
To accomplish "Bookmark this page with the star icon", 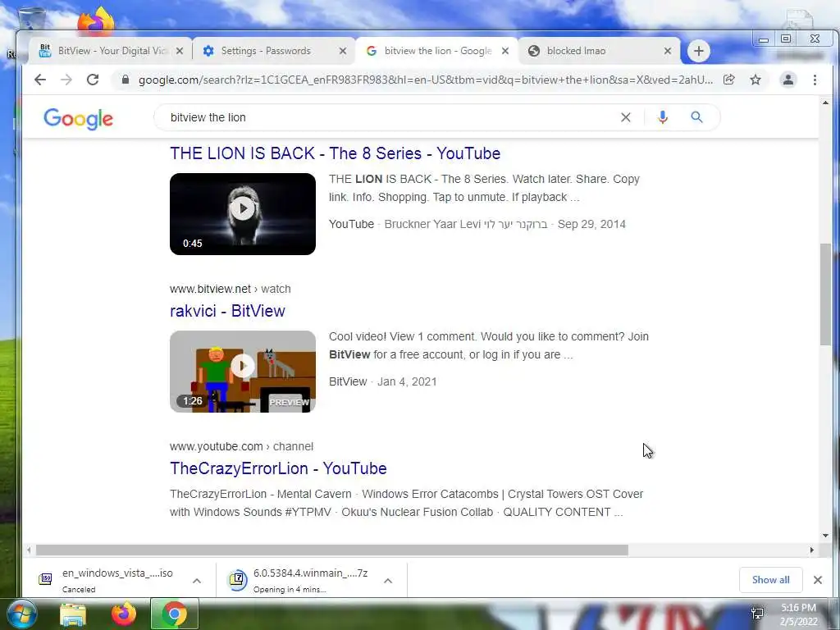I will pos(756,80).
